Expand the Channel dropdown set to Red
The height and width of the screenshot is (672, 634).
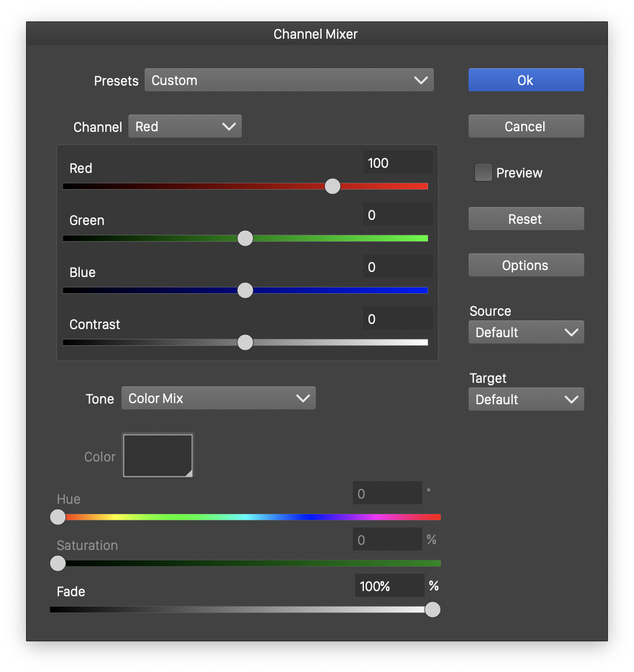tap(185, 126)
